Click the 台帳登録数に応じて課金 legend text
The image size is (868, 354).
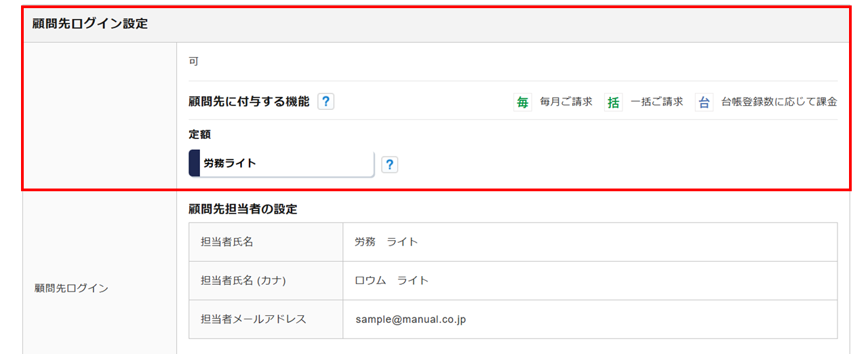(x=778, y=102)
